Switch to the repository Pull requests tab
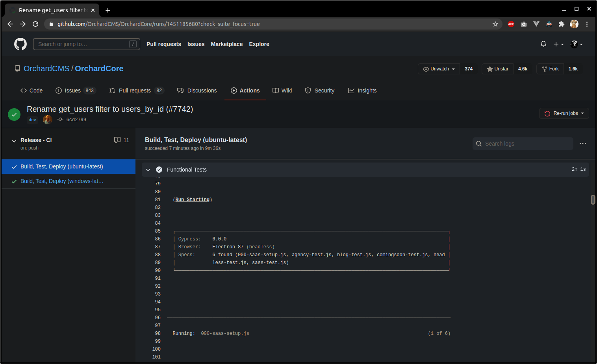This screenshot has height=364, width=597. point(137,91)
